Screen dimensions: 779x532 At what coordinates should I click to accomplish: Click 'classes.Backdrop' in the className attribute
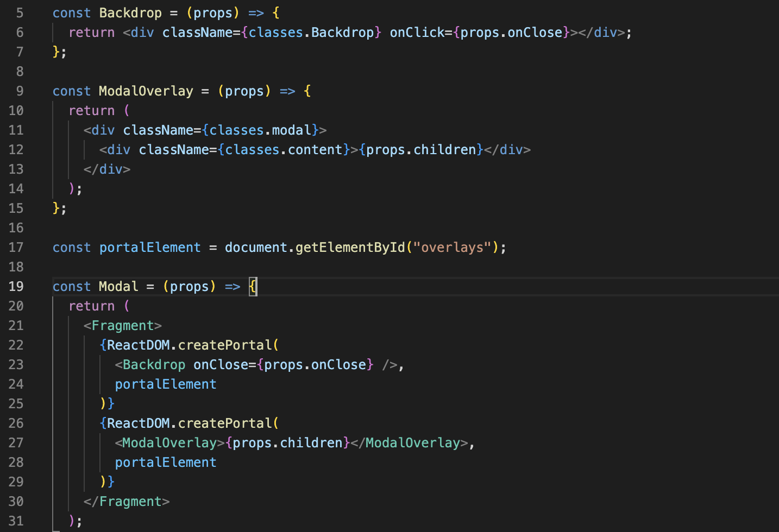pyautogui.click(x=311, y=33)
